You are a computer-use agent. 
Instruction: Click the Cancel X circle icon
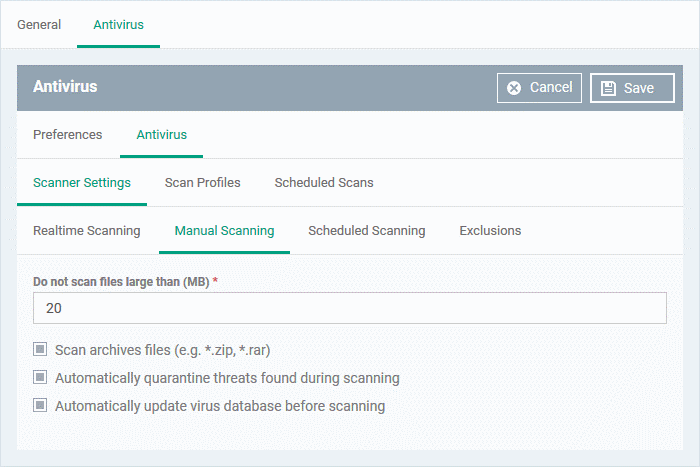514,88
